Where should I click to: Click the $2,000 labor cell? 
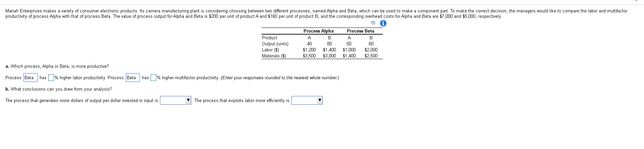click(371, 50)
